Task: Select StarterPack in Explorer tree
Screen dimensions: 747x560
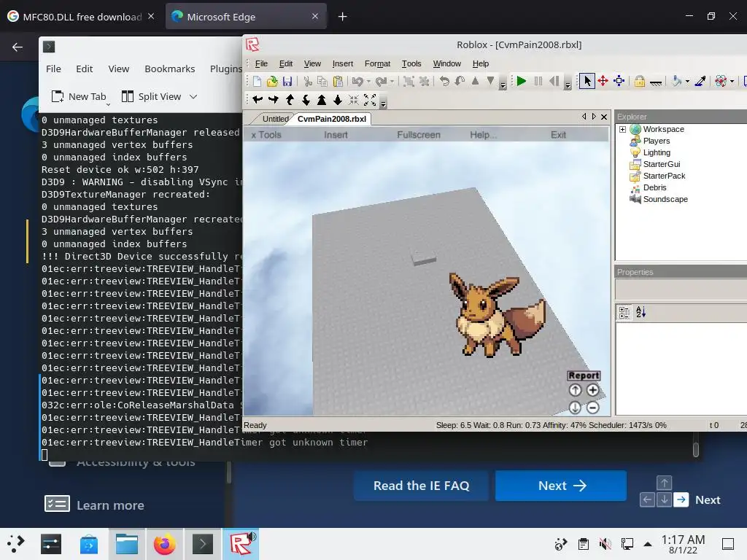Action: pos(664,176)
